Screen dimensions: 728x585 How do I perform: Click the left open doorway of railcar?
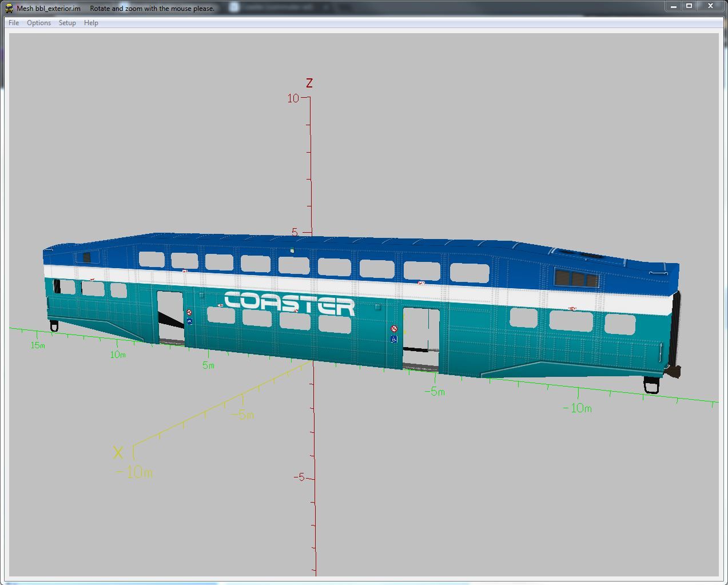pyautogui.click(x=170, y=319)
